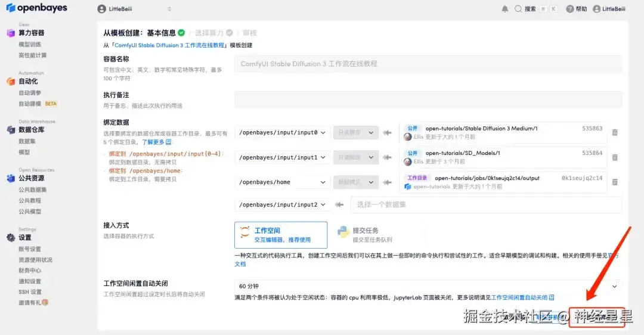Click the 自动化 sidebar icon
Image resolution: width=644 pixels, height=335 pixels.
[x=11, y=81]
